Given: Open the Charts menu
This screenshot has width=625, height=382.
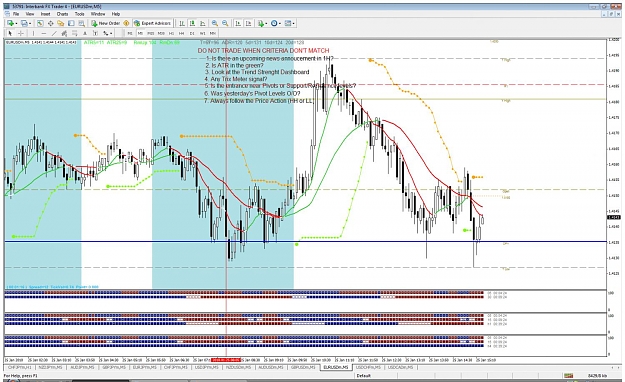Looking at the screenshot, I should point(62,14).
